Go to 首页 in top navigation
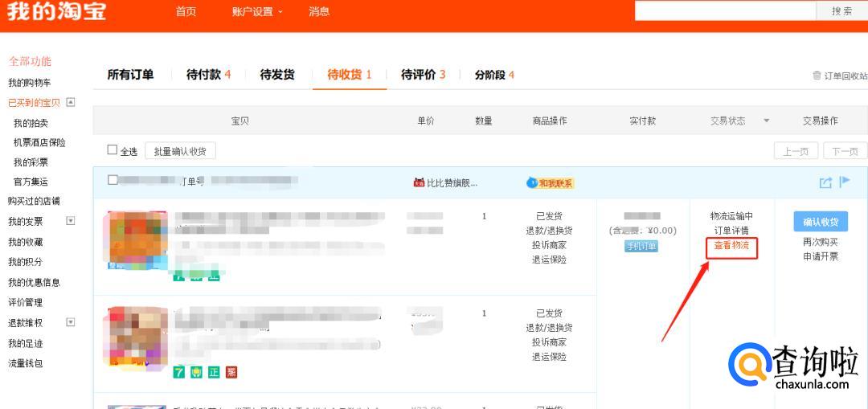 [x=186, y=12]
